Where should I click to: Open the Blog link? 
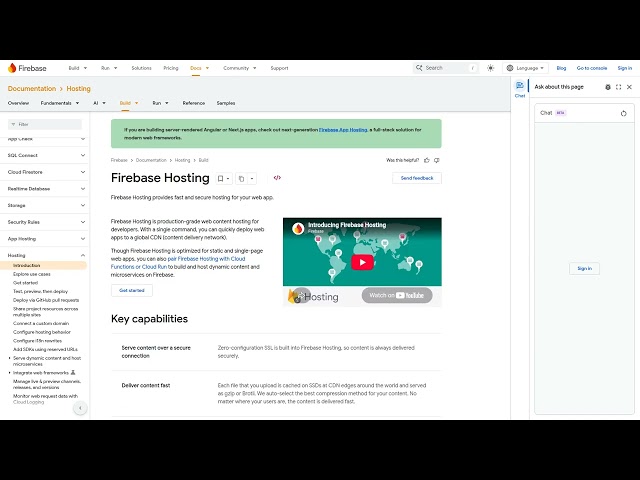561,68
